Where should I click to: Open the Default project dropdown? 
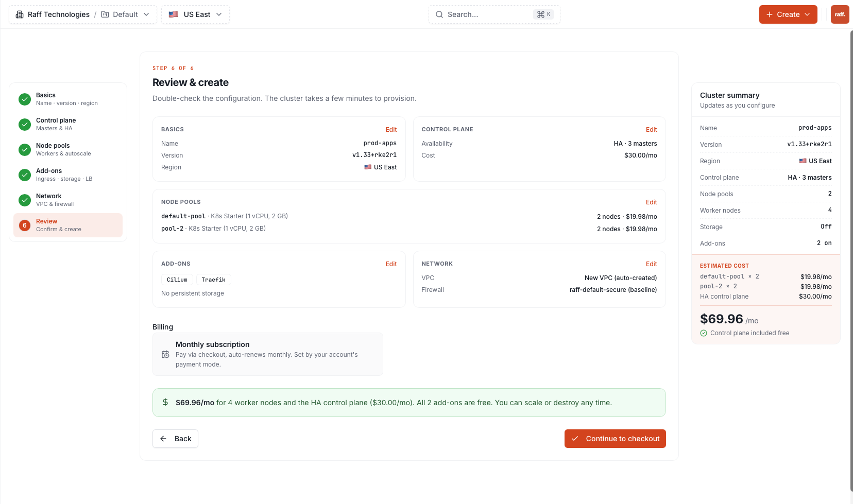(x=126, y=14)
